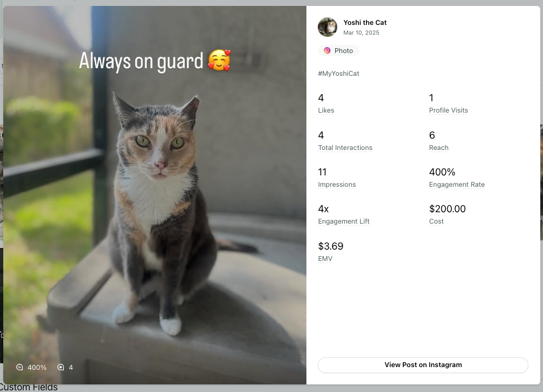Click interactions icon on photo overlay
The width and height of the screenshot is (543, 392).
[x=61, y=367]
